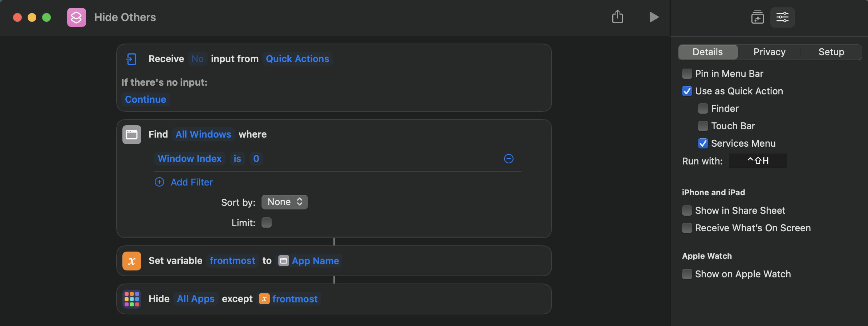Change the All Windows selector
Viewport: 868px width, 326px height.
coord(203,134)
